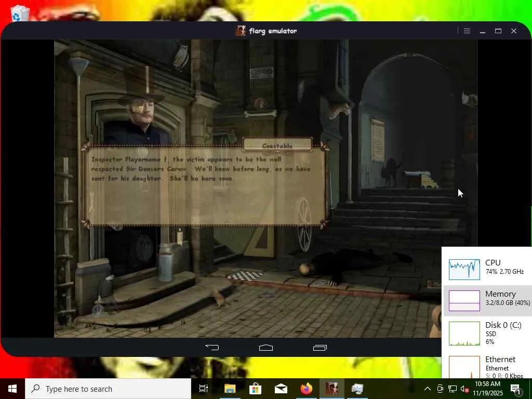Open the clock and date flyout
This screenshot has width=532, height=399.
click(487, 389)
